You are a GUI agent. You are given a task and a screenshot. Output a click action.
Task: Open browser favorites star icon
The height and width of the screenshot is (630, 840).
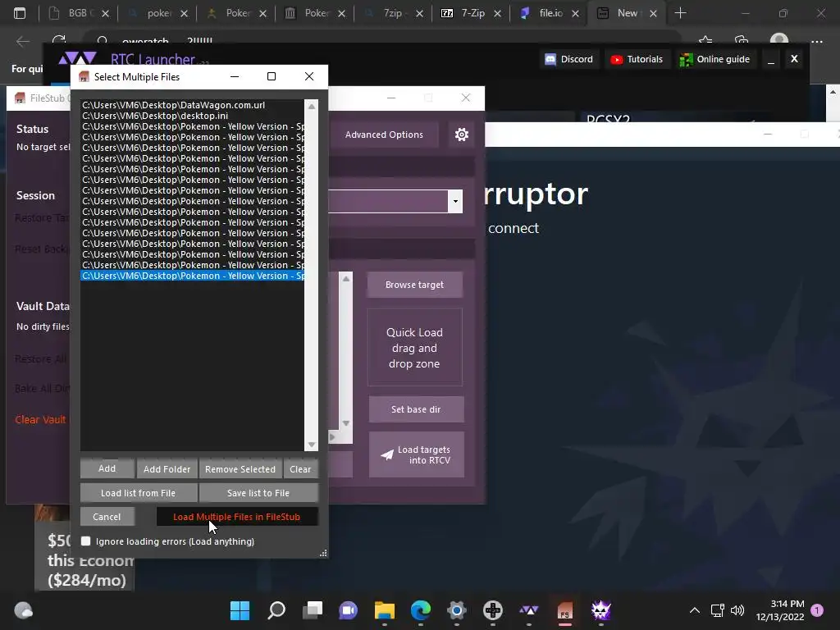[x=705, y=41]
